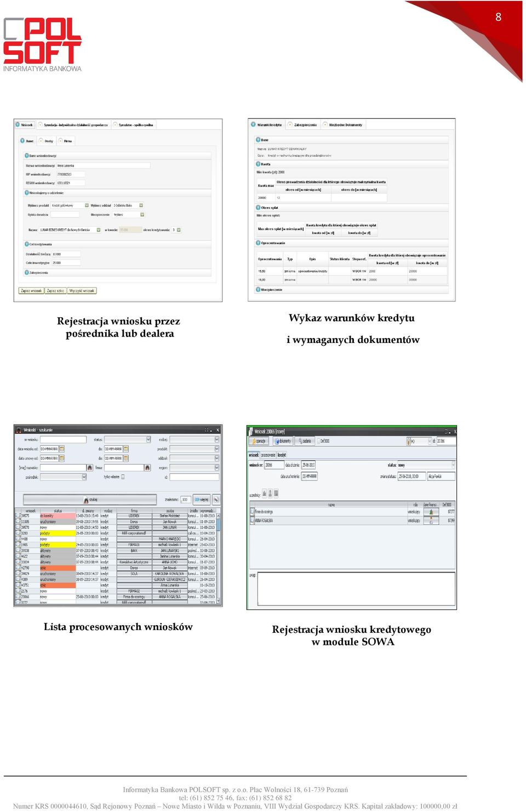Click dane finansowe icon for ANNA ROGALSKA
526x812 pixels.
pos(432,521)
